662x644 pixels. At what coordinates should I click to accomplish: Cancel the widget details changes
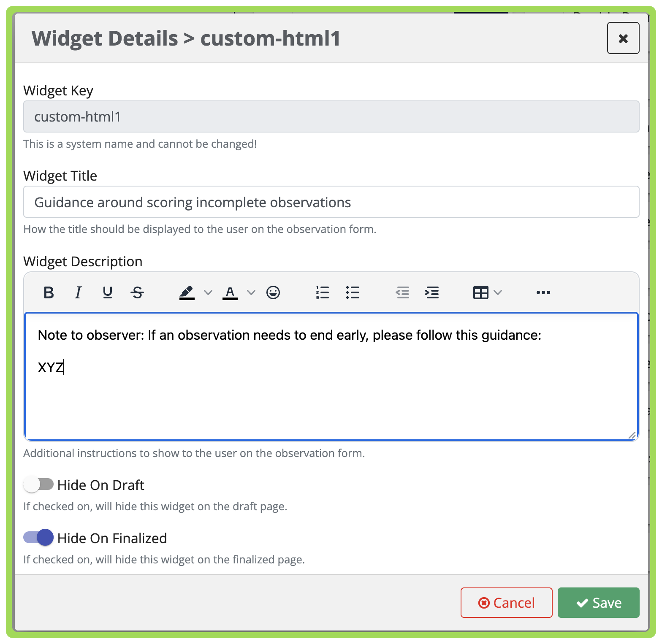507,603
